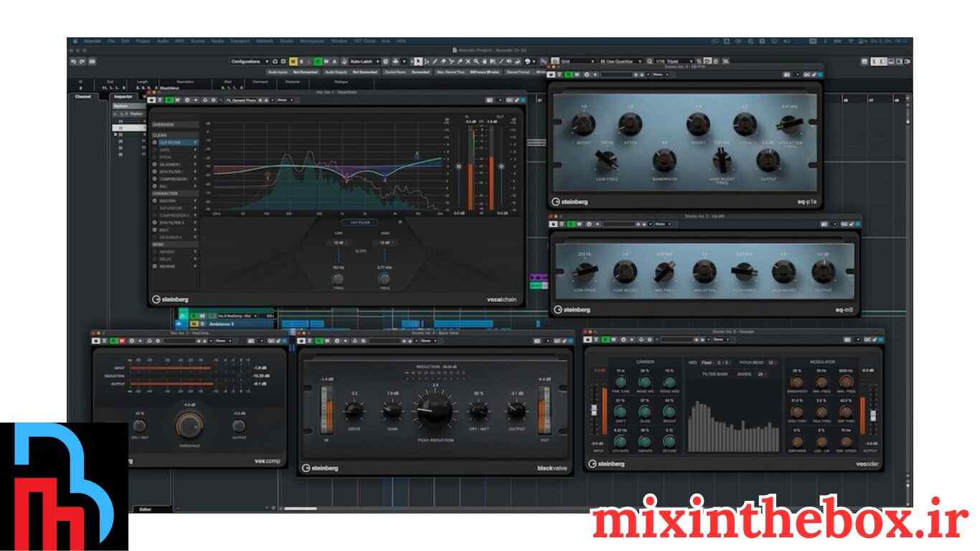This screenshot has height=551, width=980.
Task: Open the LOW slope 12 dB dropdown
Action: 338,242
